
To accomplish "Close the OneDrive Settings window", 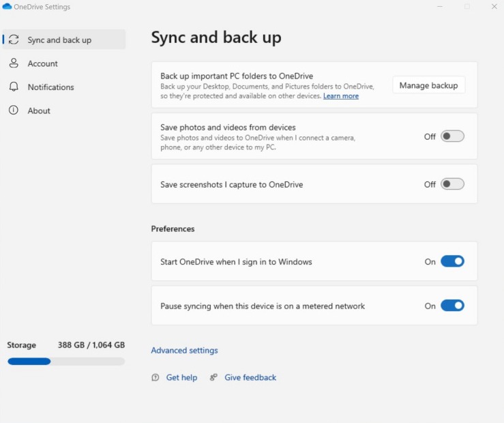I will (494, 6).
